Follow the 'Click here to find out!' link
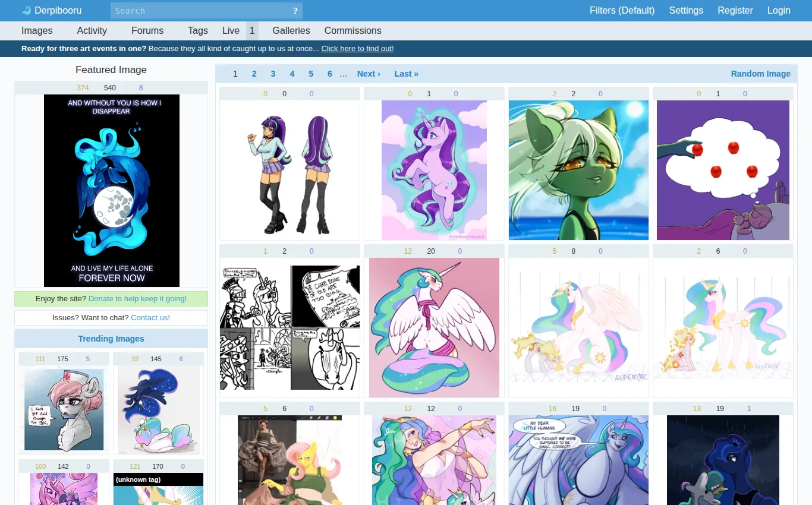This screenshot has width=812, height=505. click(357, 49)
